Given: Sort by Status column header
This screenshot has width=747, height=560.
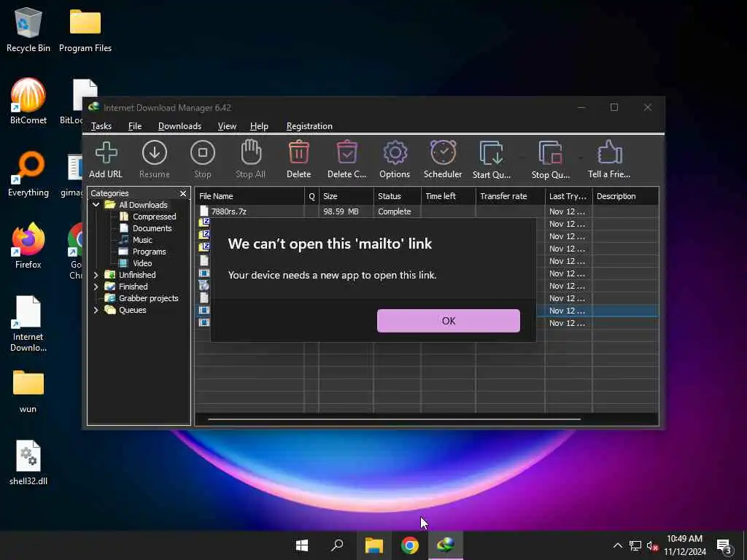Looking at the screenshot, I should [397, 196].
